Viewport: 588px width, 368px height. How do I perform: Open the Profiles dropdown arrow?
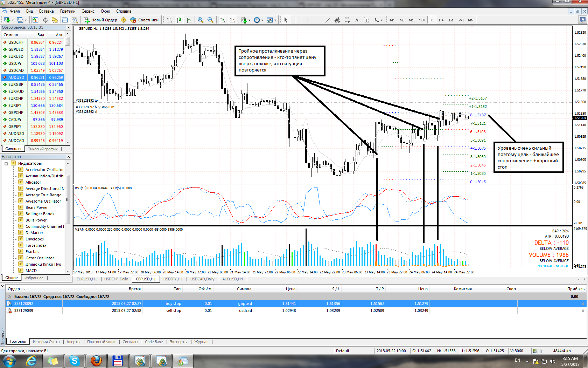(x=26, y=20)
